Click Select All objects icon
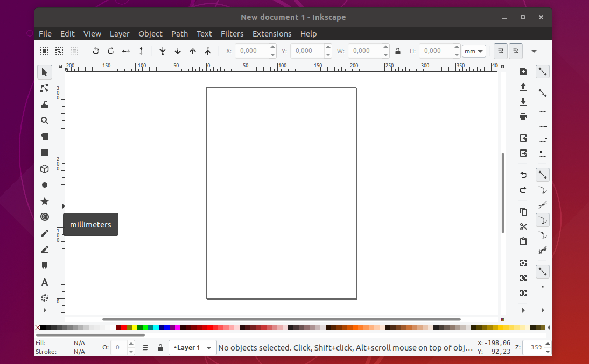The height and width of the screenshot is (364, 589). [44, 51]
